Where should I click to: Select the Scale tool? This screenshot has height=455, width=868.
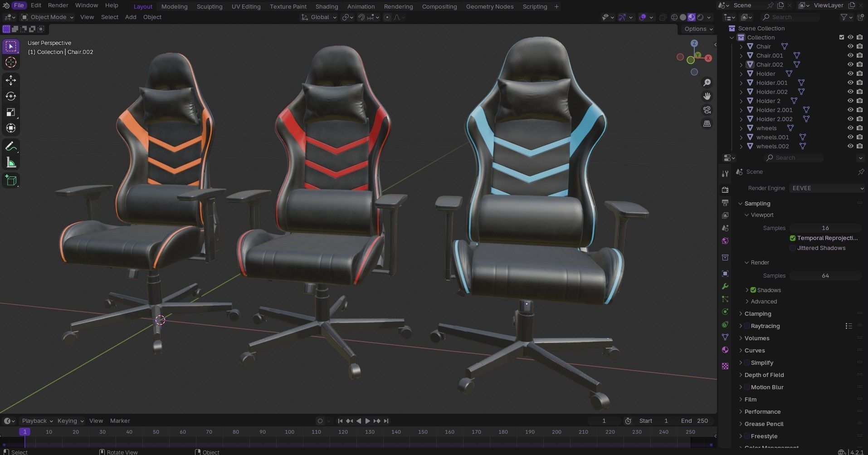tap(11, 112)
